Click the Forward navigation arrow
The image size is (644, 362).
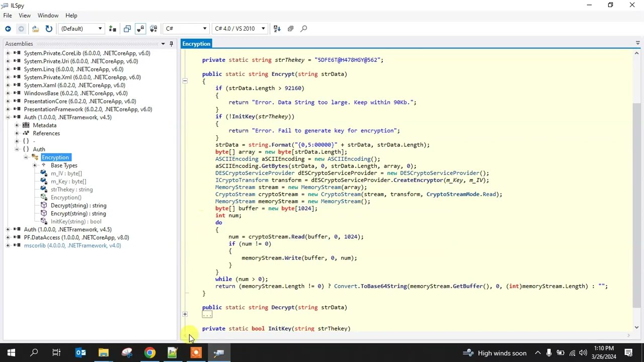(21, 29)
